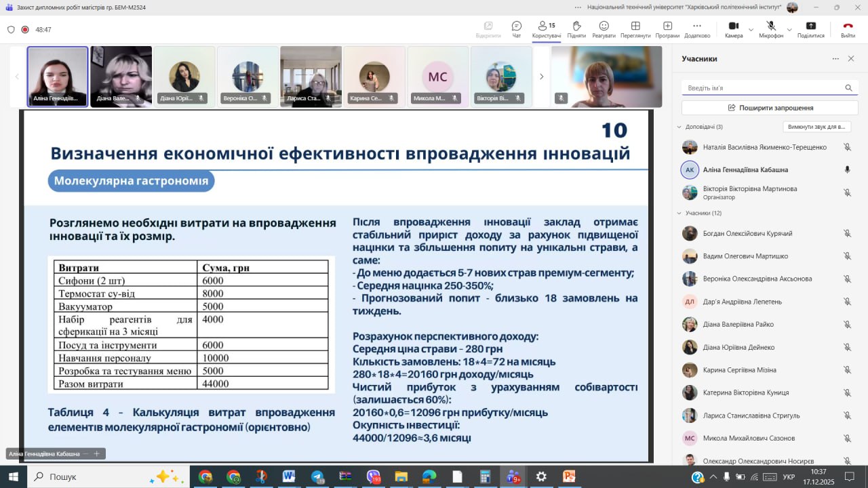The image size is (868, 488).
Task: Click the Поділитися share screen icon
Action: [x=810, y=29]
